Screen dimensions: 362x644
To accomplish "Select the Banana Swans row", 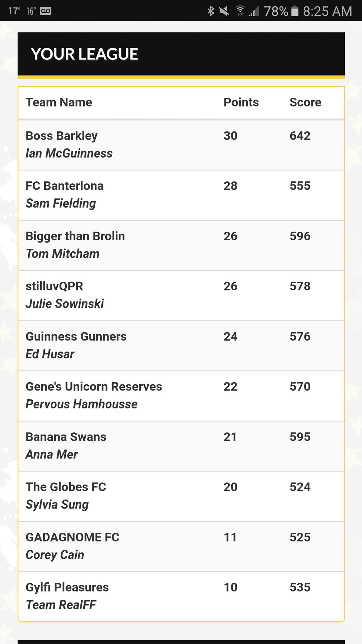I will [x=181, y=446].
